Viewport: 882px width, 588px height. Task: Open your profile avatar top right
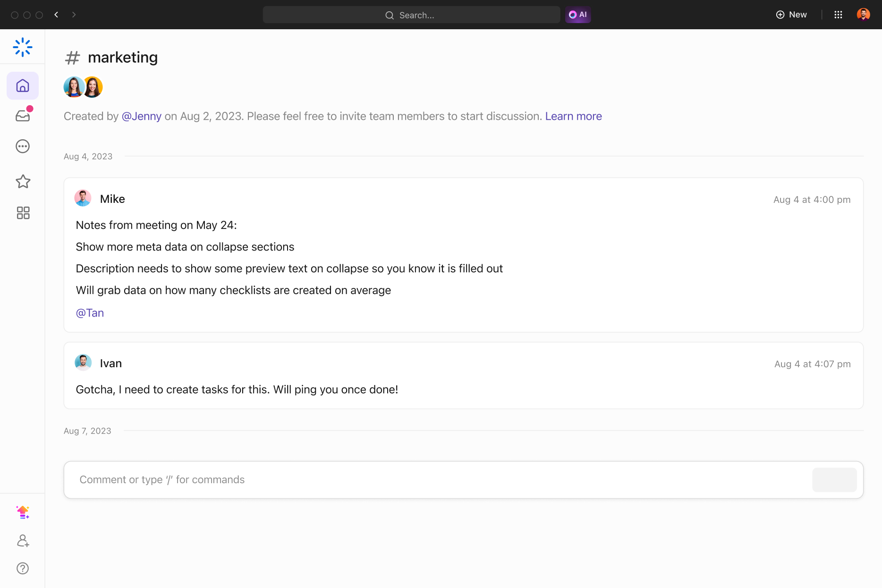(x=864, y=15)
